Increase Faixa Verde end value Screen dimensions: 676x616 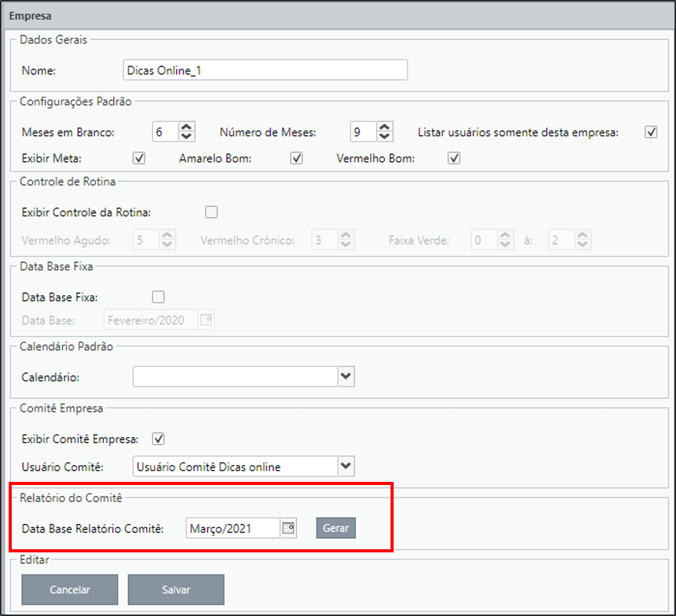click(583, 235)
